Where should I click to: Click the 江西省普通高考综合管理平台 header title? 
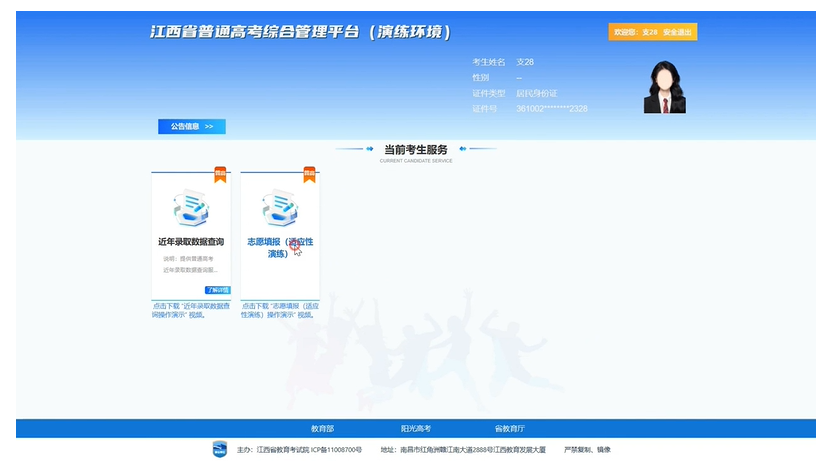click(300, 32)
